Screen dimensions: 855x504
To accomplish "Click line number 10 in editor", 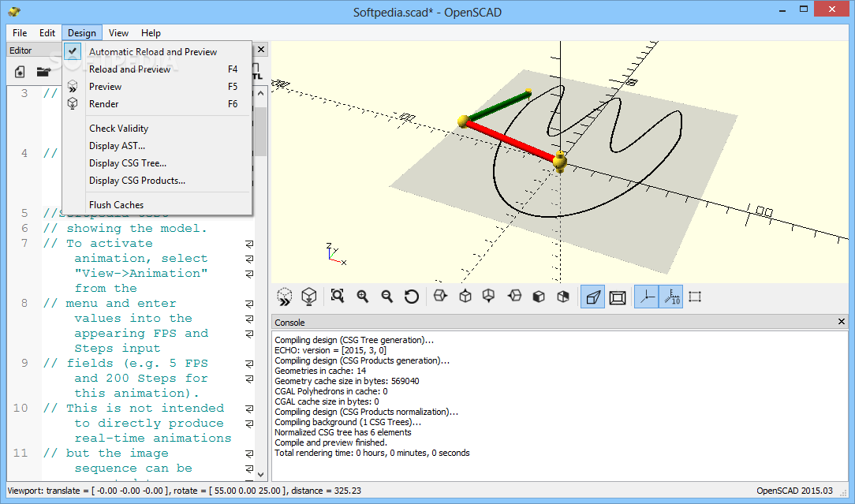I will pyautogui.click(x=21, y=408).
